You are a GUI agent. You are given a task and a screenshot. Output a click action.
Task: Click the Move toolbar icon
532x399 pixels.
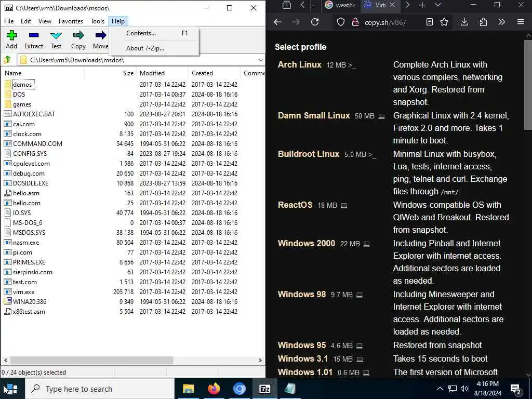[x=100, y=35]
